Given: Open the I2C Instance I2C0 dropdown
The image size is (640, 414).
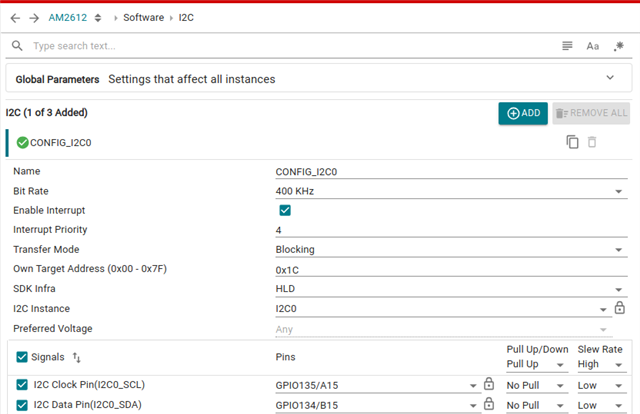Looking at the screenshot, I should (443, 309).
